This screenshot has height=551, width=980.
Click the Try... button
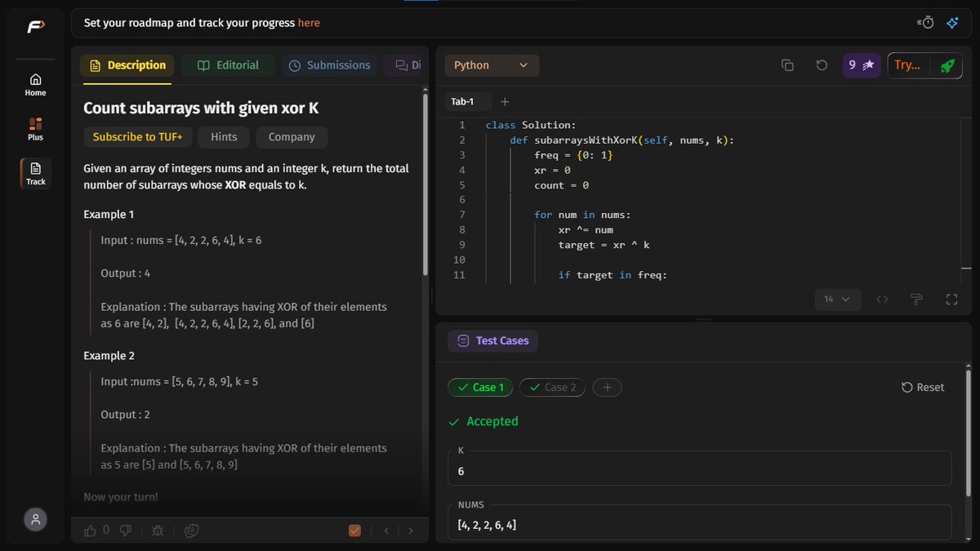907,65
